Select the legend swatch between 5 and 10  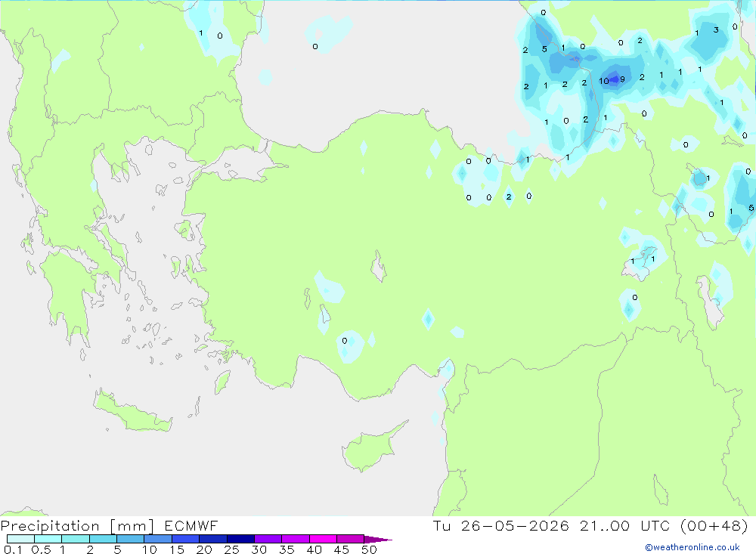130,539
